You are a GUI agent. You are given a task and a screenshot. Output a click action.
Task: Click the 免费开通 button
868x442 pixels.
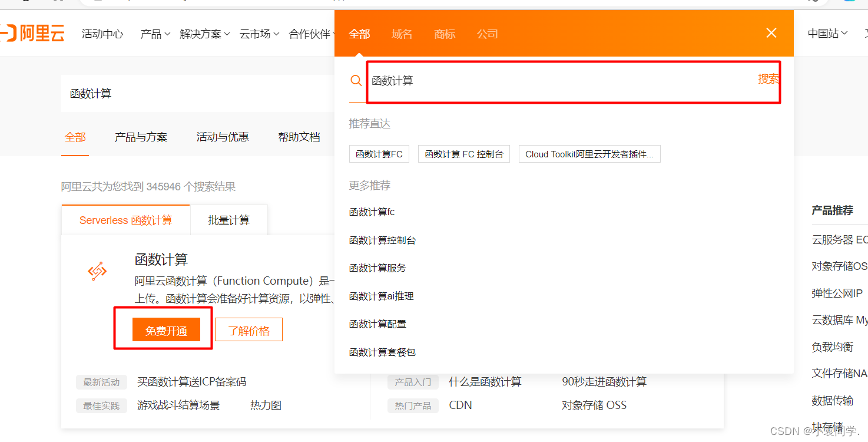(166, 330)
